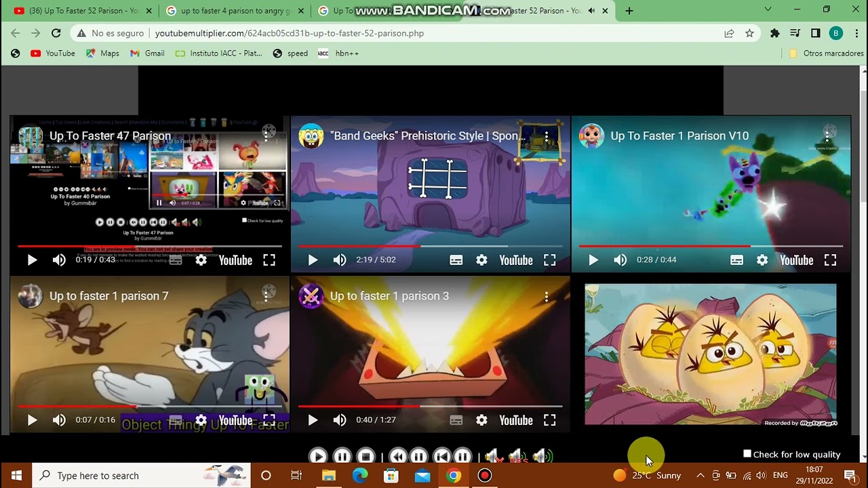Image resolution: width=868 pixels, height=488 pixels.
Task: Share this page from the address bar
Action: point(729,33)
